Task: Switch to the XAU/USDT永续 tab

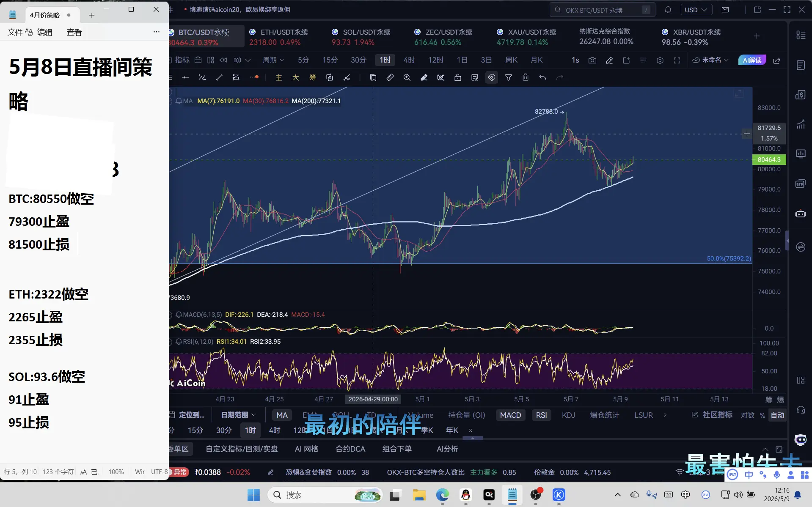Action: click(527, 37)
